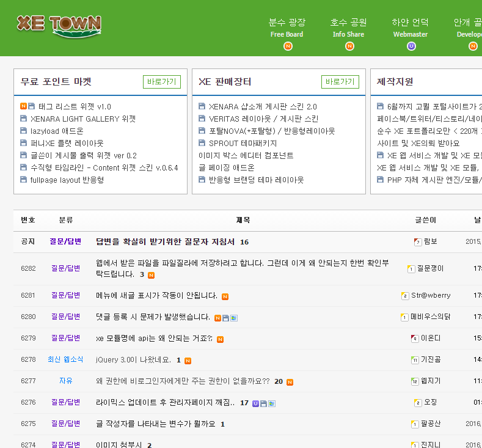Select the 자유 category on row 6277
The height and width of the screenshot is (448, 482).
pyautogui.click(x=66, y=381)
